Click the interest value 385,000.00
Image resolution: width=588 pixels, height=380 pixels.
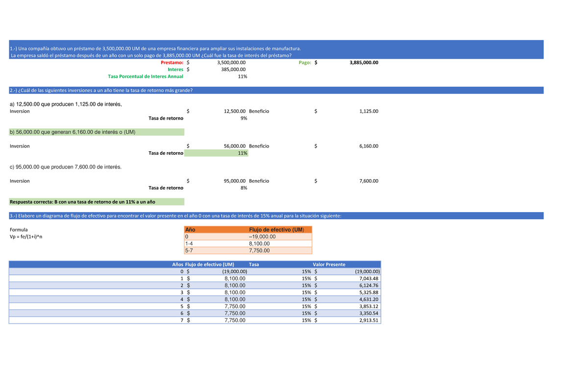pos(233,70)
